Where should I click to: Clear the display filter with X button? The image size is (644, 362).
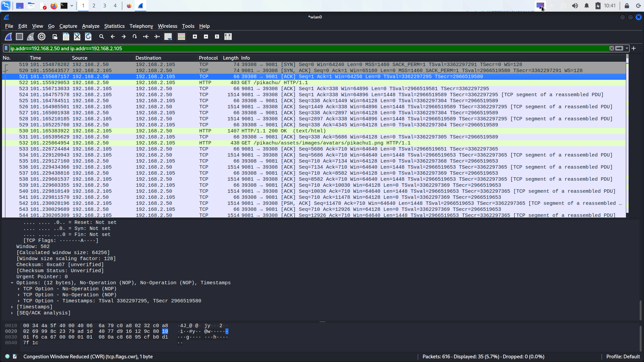(612, 49)
